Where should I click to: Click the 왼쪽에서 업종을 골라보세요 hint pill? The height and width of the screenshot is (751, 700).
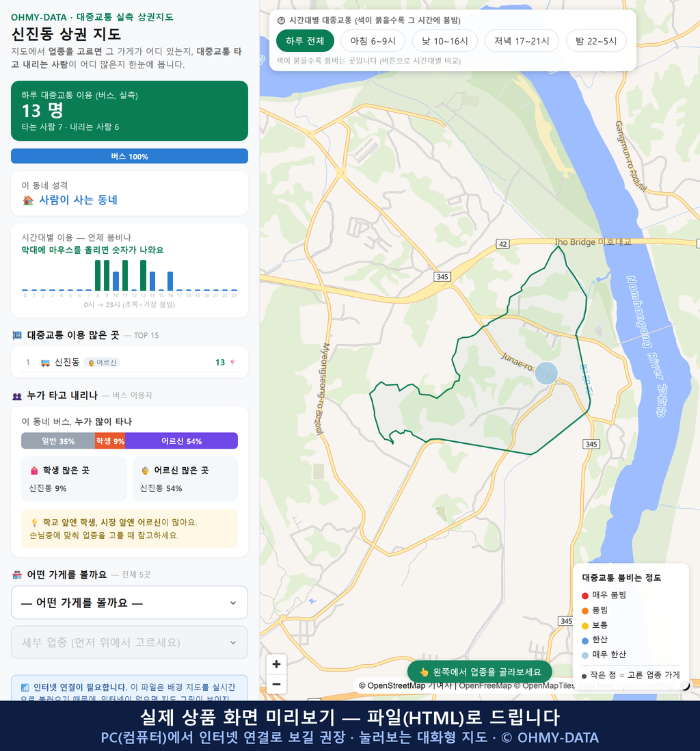coord(480,672)
